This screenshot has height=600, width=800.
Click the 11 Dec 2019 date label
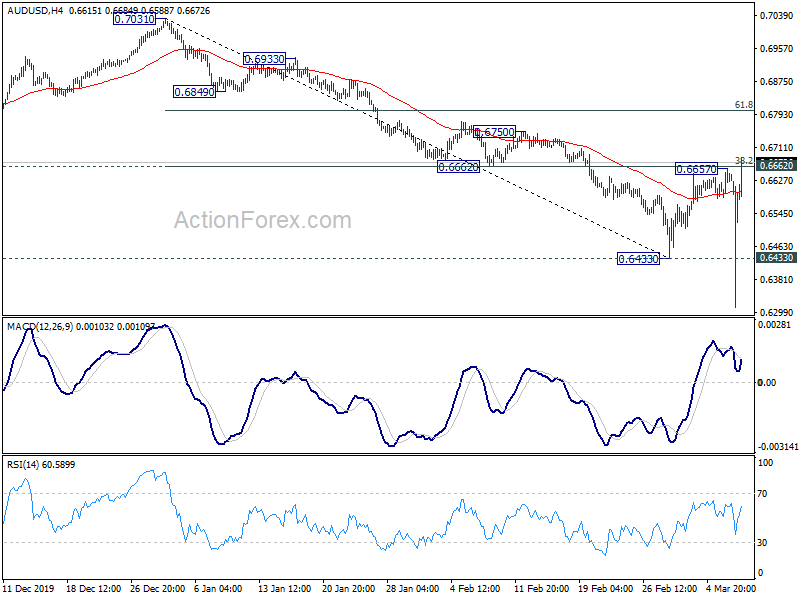coord(28,588)
